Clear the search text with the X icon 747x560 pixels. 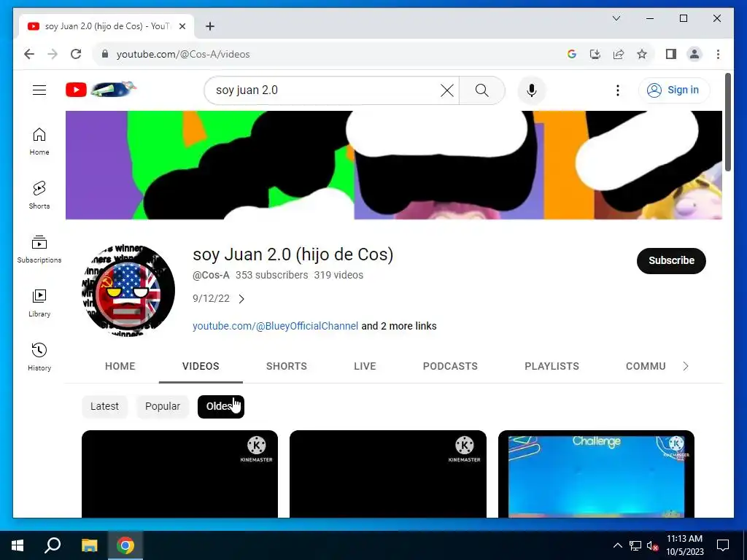point(447,90)
